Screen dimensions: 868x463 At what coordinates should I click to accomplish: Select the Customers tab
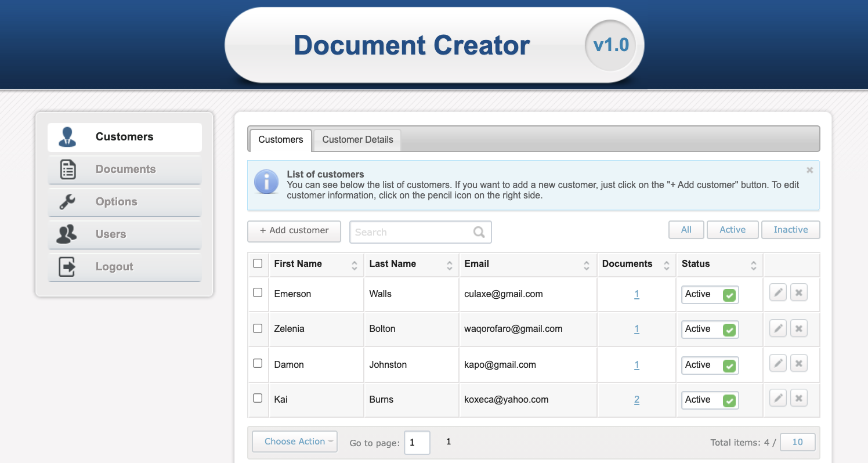280,139
